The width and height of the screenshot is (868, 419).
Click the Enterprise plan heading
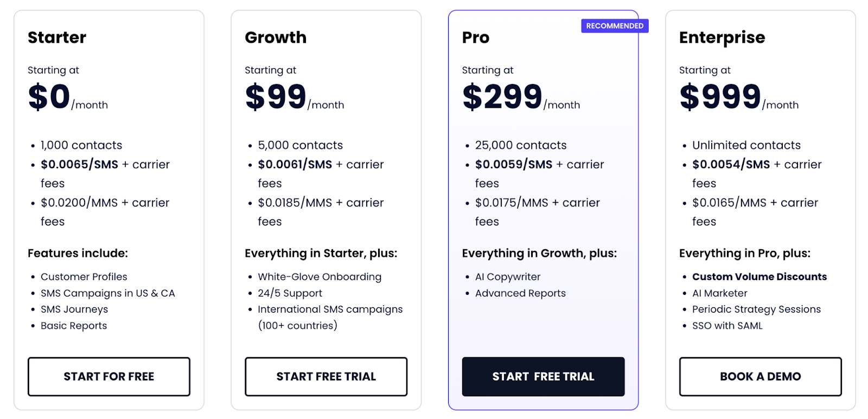722,37
